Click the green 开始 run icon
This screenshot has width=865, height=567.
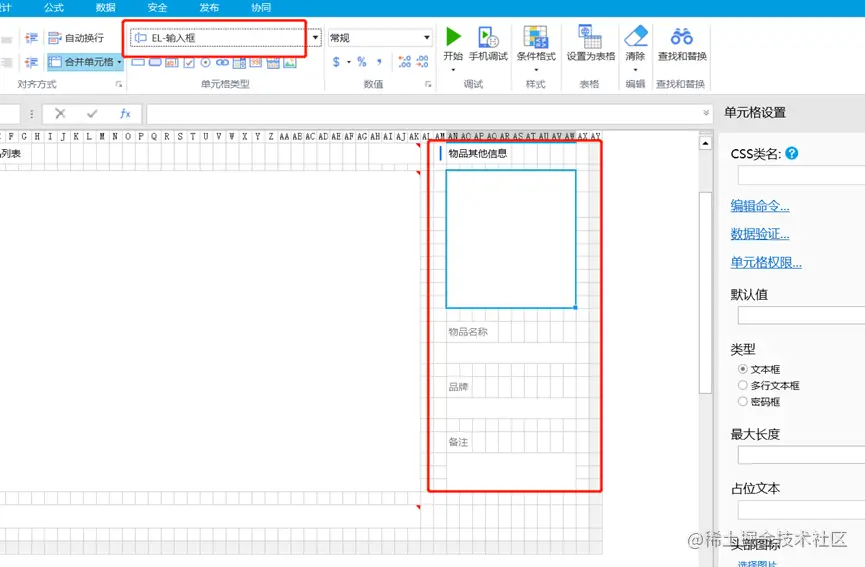coord(453,36)
